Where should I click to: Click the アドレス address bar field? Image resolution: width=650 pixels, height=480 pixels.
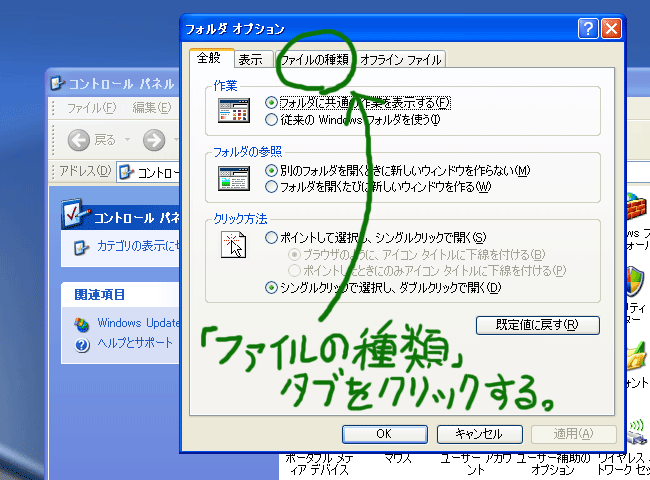click(150, 171)
